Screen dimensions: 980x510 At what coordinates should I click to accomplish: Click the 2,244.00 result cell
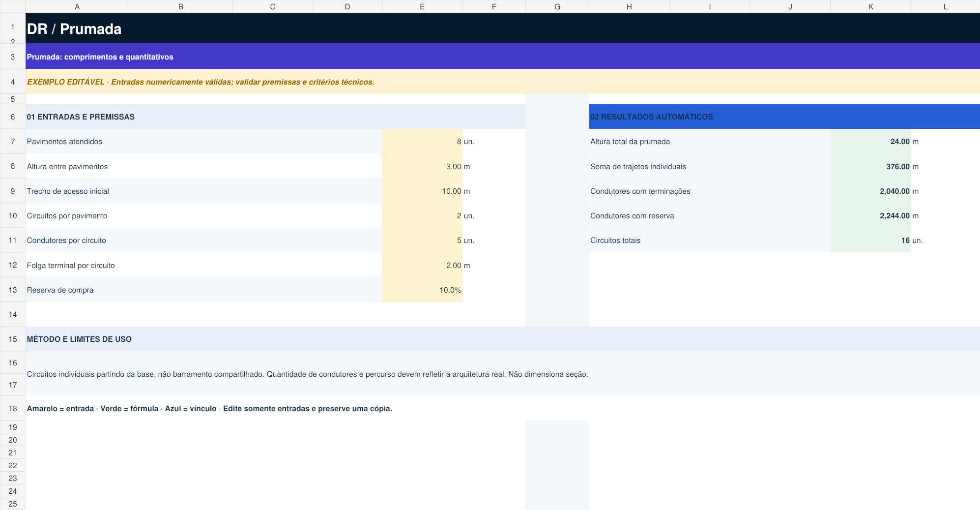[x=870, y=215]
